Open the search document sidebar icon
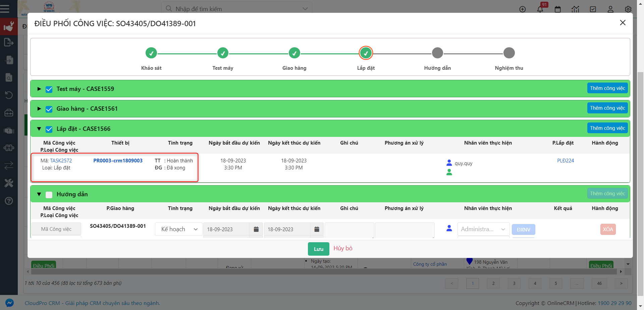This screenshot has height=310, width=644. 9,77
